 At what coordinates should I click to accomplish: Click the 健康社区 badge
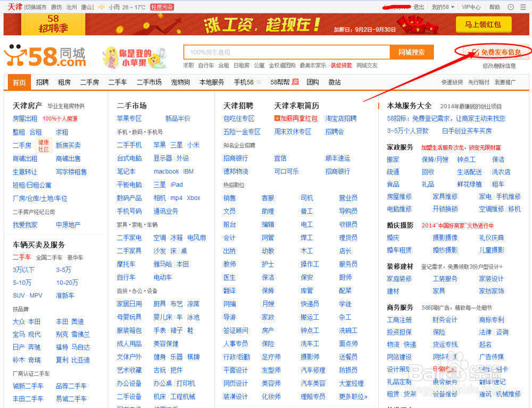44,146
